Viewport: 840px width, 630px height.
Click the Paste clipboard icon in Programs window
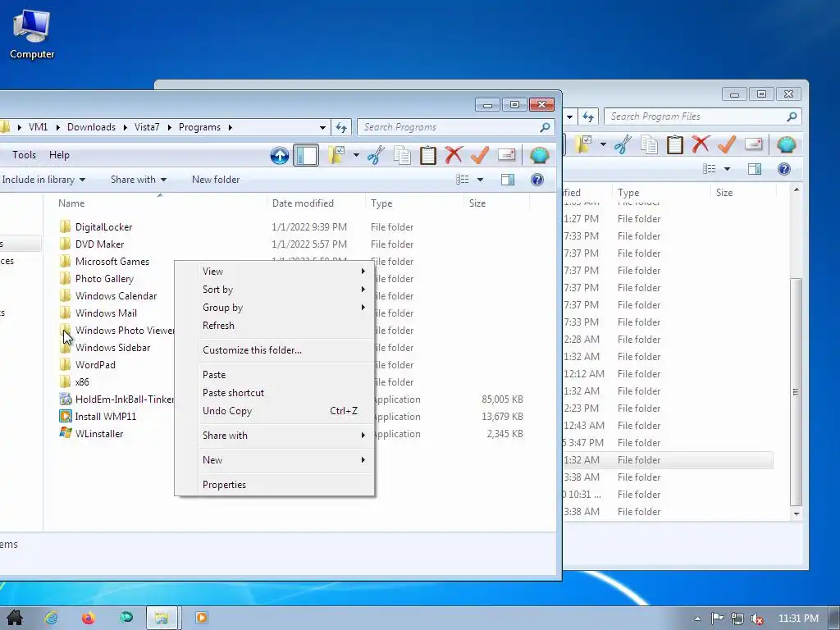[x=428, y=155]
